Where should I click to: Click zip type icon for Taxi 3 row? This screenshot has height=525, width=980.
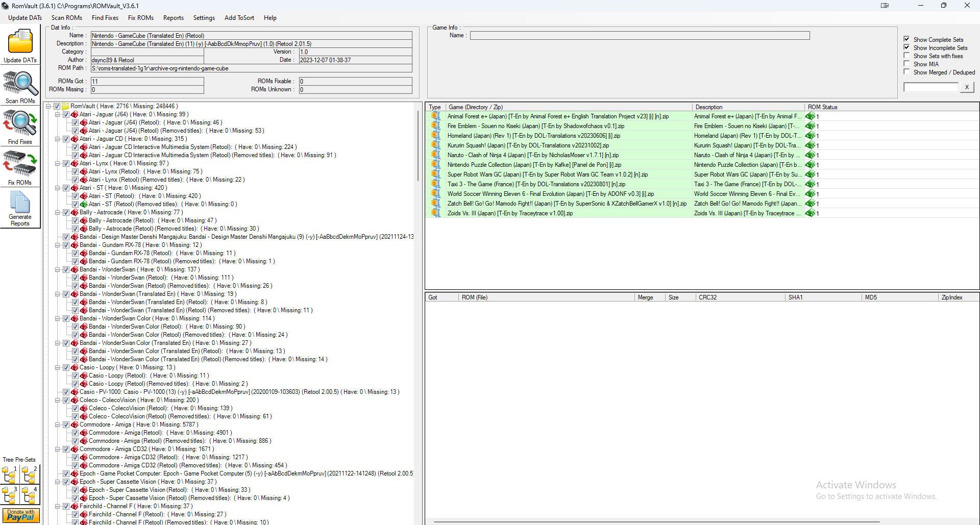435,184
